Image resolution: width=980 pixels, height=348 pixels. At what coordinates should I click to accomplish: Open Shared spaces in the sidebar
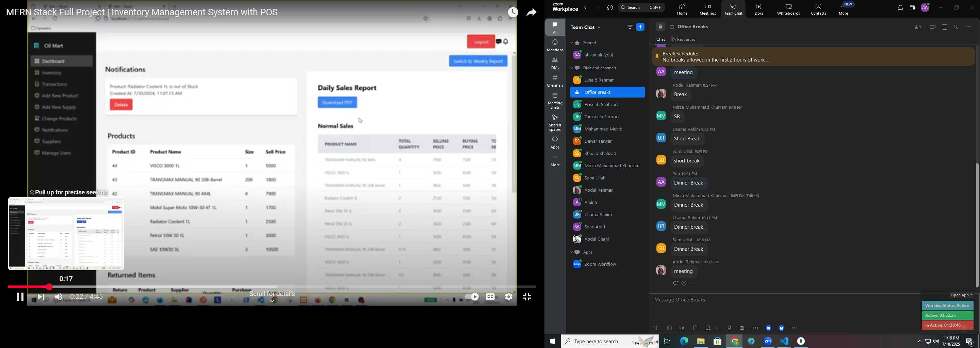click(555, 123)
